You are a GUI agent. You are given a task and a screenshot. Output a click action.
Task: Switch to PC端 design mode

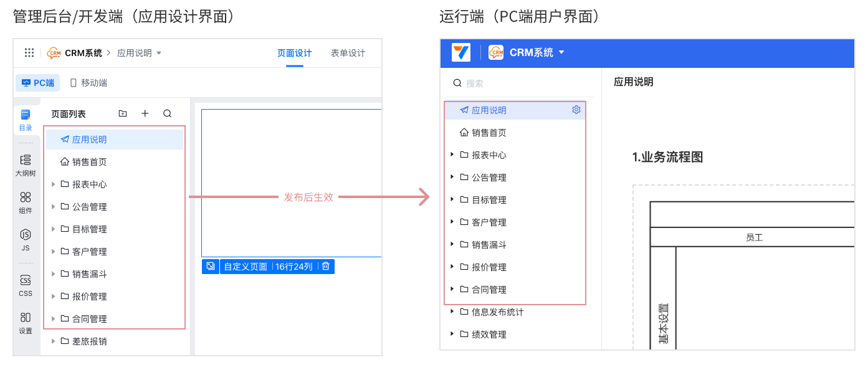[x=37, y=83]
